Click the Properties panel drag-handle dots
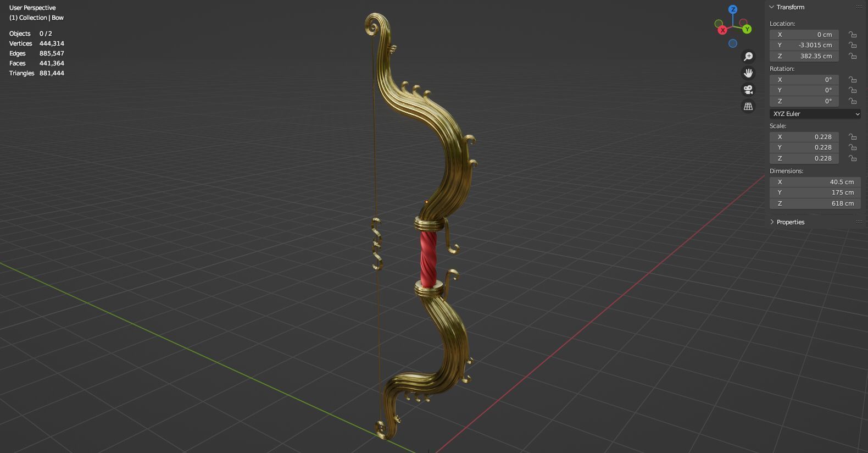This screenshot has height=453, width=868. tap(859, 222)
